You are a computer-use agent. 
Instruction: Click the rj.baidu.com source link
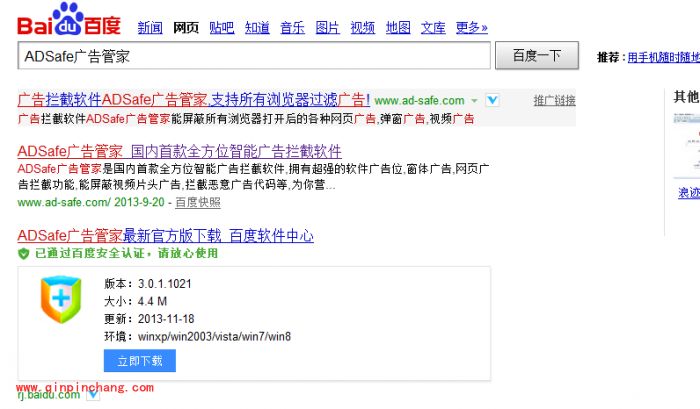49,395
